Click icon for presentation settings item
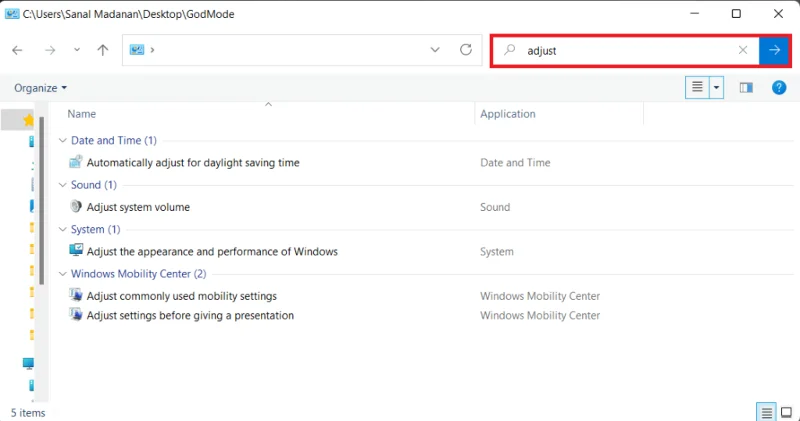800x421 pixels. 76,314
